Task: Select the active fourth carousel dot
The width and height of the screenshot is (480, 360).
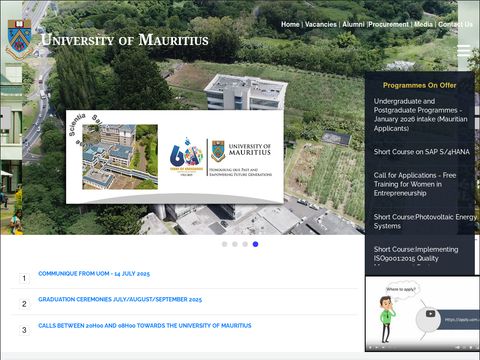Action: 255,244
